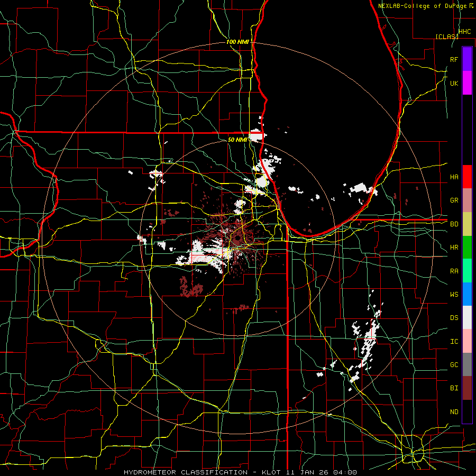The image size is (476, 476).
Task: Select the GR color swatch in legend
Action: pyautogui.click(x=467, y=200)
